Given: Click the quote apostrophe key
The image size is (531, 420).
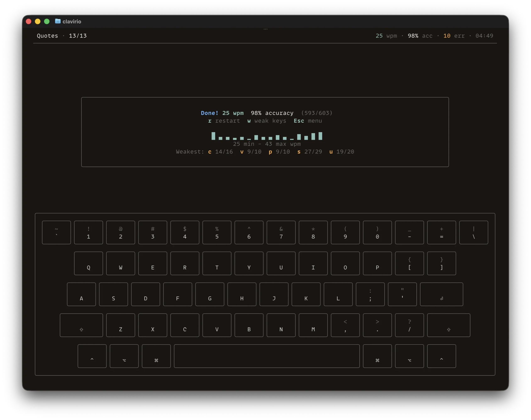Looking at the screenshot, I should (402, 294).
